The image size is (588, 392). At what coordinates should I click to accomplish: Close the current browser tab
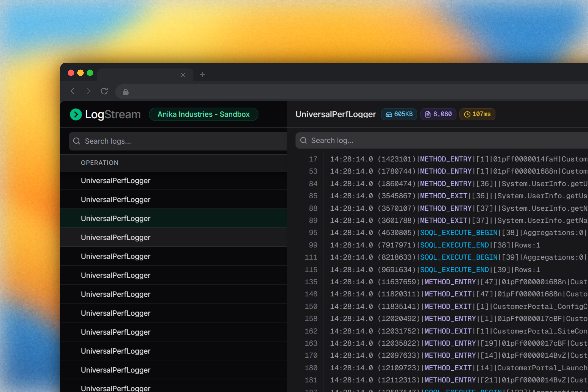click(x=183, y=75)
